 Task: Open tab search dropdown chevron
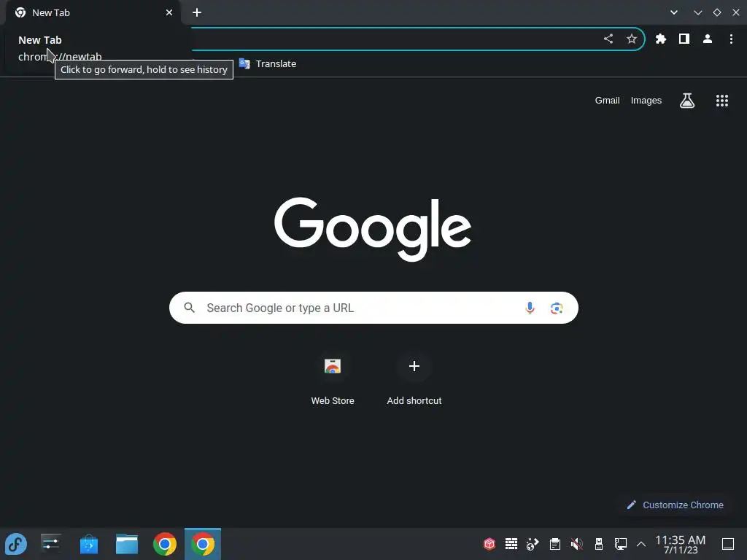coord(673,12)
